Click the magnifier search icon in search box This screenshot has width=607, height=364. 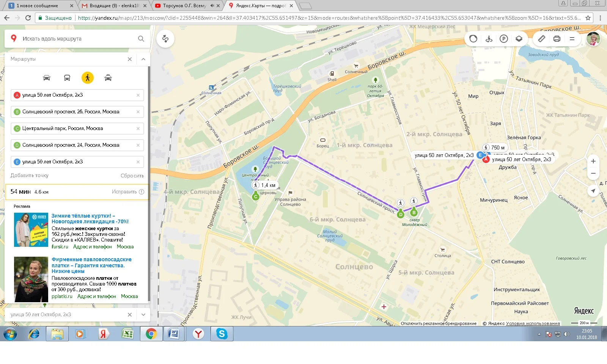141,39
